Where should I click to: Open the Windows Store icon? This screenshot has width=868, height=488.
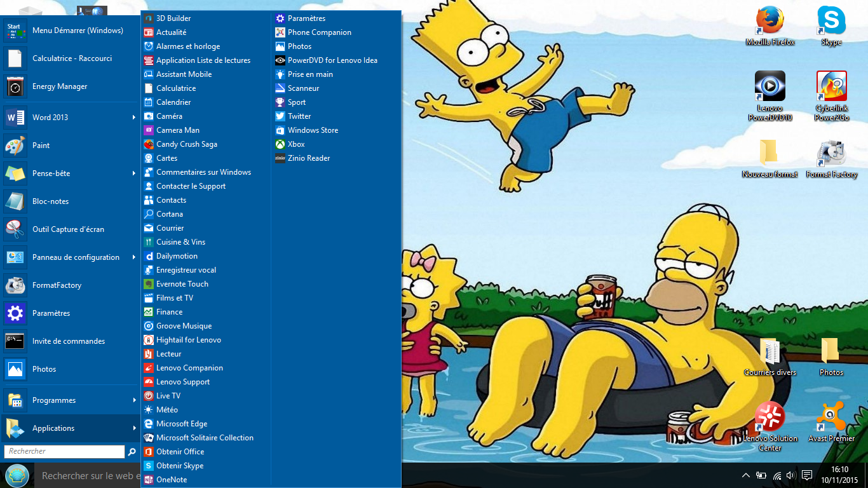pyautogui.click(x=280, y=130)
